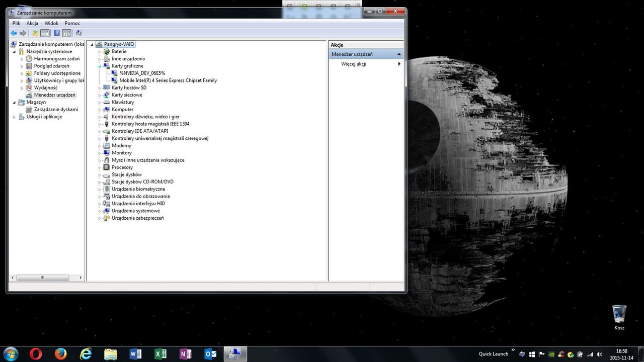The width and height of the screenshot is (644, 362).
Task: Select Mobile Intel(R) 4 Series Express Chipset Family
Action: point(168,80)
